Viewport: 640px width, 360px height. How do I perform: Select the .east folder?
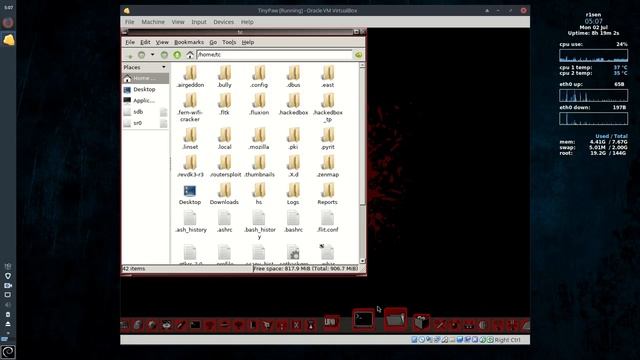coord(328,77)
